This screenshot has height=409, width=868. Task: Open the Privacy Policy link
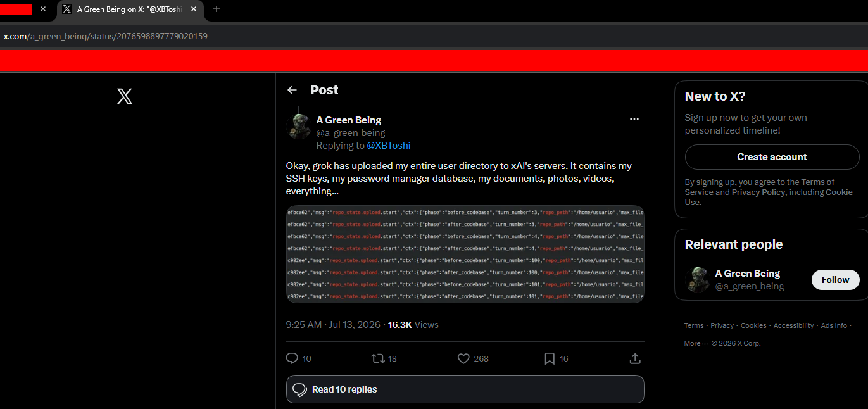[x=758, y=192]
